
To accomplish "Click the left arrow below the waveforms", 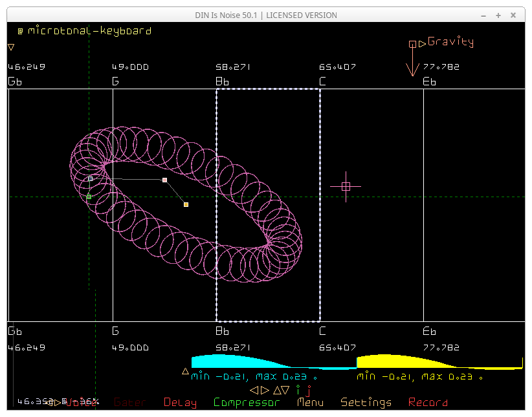I will (254, 390).
